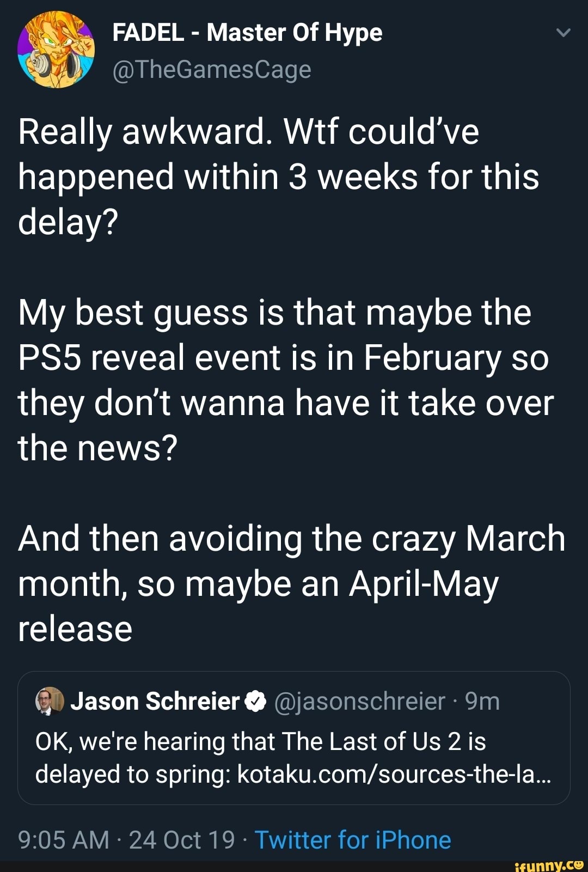Viewport: 588px width, 872px height.
Task: Click the words 'Master Of Hype' in header
Action: click(295, 33)
